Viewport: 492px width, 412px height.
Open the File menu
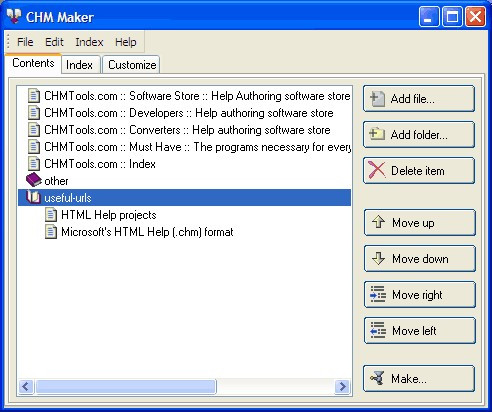coord(25,42)
